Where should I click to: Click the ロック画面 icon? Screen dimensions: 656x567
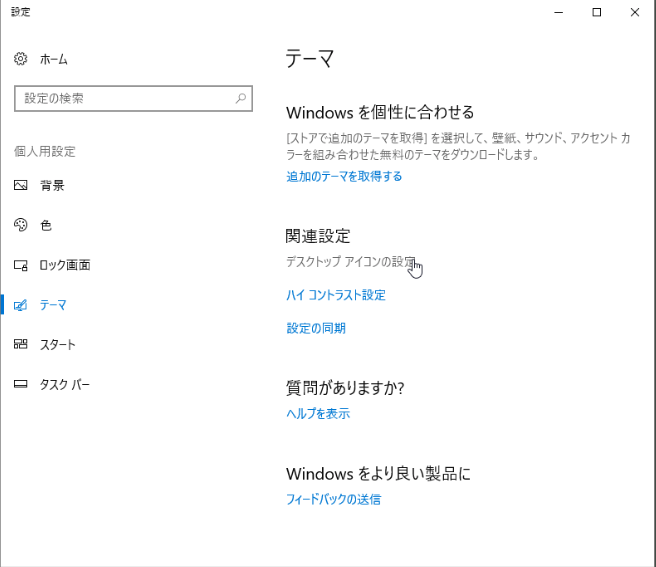(20, 265)
